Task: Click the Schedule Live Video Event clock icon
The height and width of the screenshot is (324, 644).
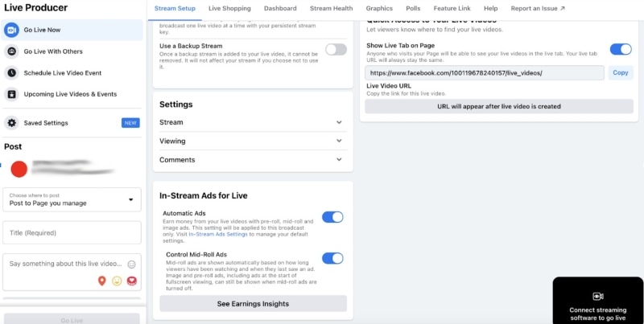Action: tap(12, 72)
